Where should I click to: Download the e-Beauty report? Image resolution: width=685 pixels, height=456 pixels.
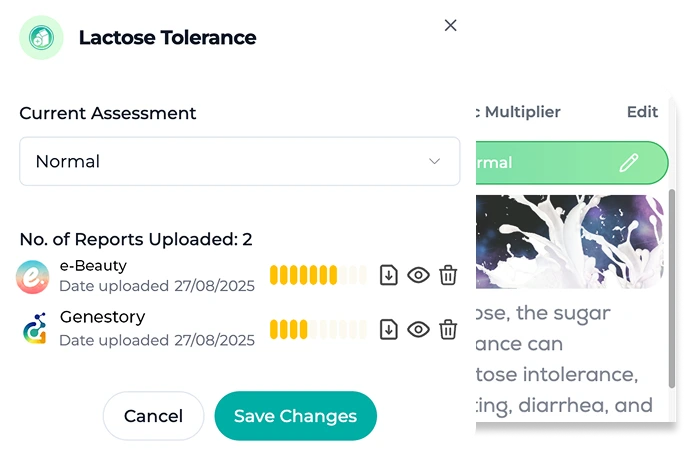(x=389, y=275)
